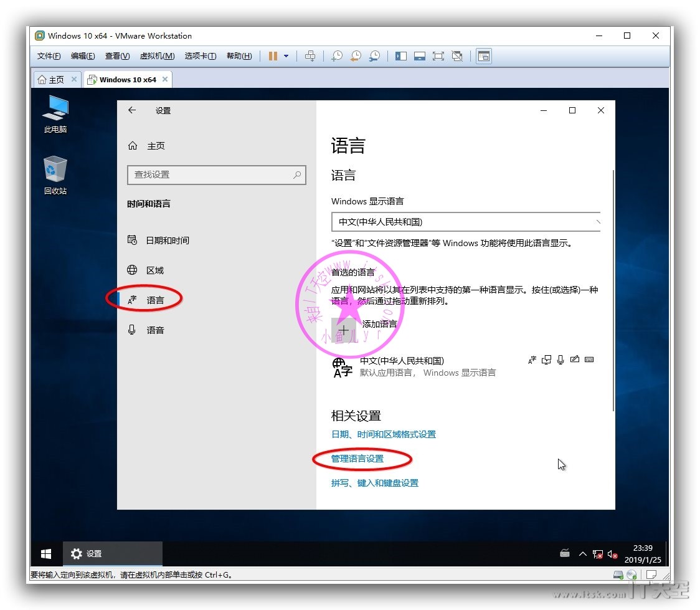Click the 设置 taskbar button
The width and height of the screenshot is (700, 610).
coord(113,554)
